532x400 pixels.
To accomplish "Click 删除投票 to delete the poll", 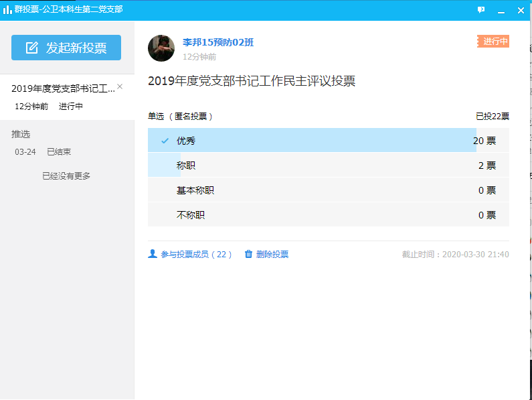I will click(x=272, y=255).
